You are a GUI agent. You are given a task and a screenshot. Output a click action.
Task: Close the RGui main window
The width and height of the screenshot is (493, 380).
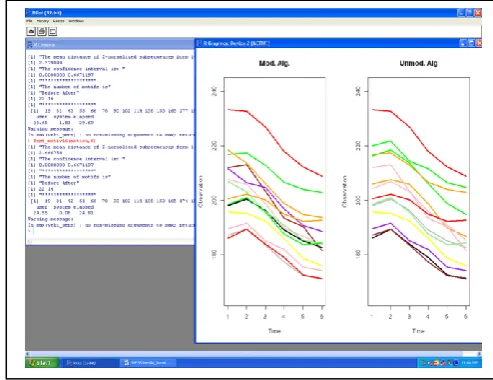click(478, 13)
